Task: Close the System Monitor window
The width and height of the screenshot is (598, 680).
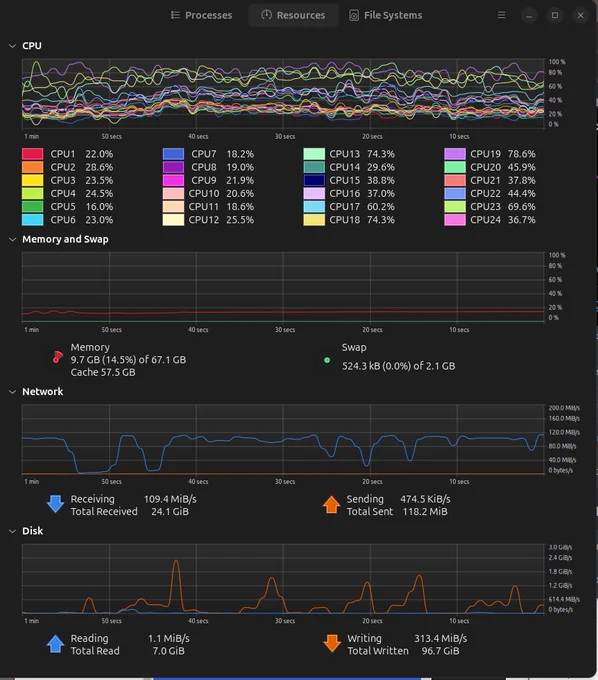Action: 580,15
